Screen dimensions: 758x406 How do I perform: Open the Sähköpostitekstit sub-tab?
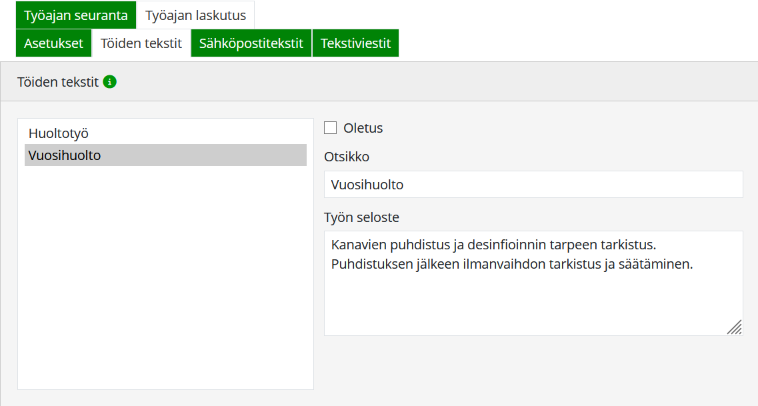click(x=251, y=43)
